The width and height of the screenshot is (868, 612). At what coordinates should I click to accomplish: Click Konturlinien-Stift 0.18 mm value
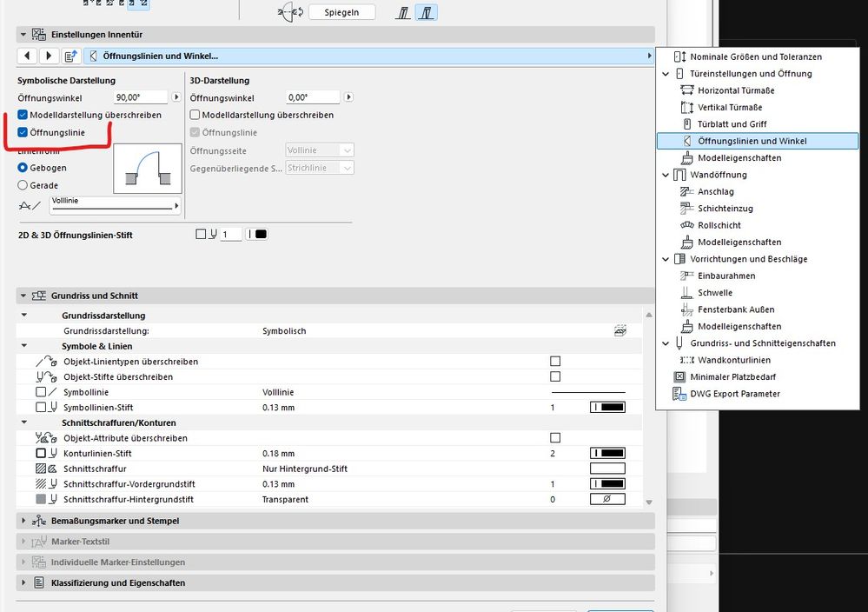pyautogui.click(x=278, y=453)
